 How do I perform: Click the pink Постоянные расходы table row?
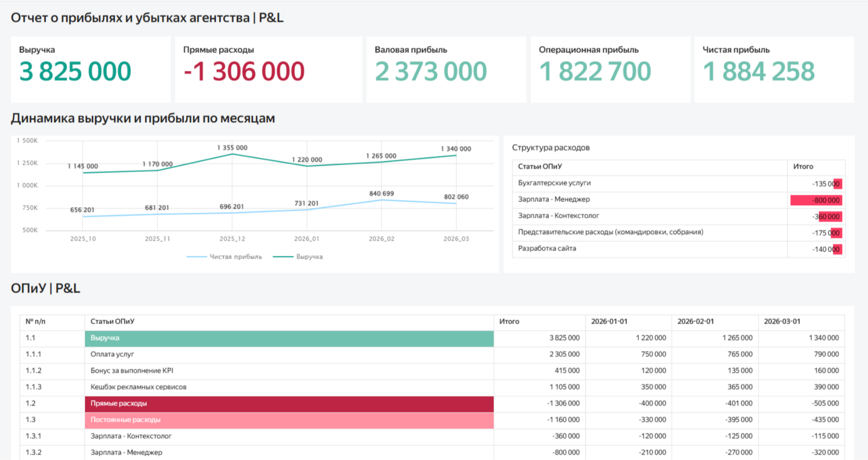coord(289,420)
